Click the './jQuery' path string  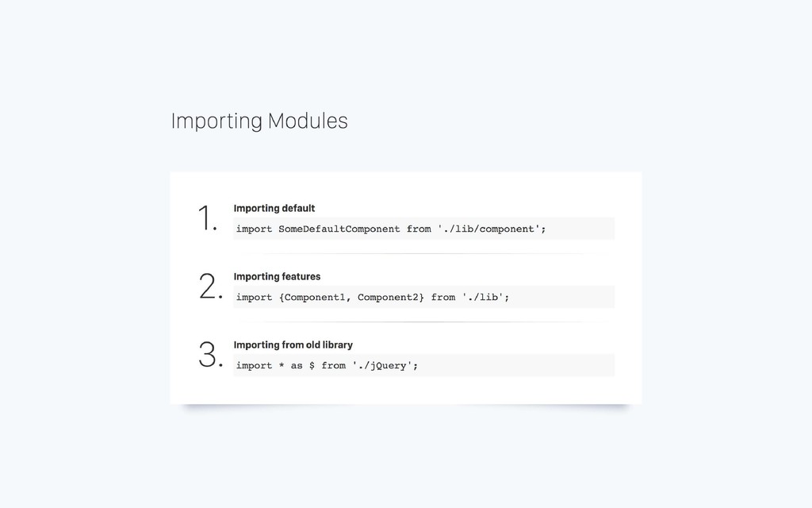coord(382,366)
